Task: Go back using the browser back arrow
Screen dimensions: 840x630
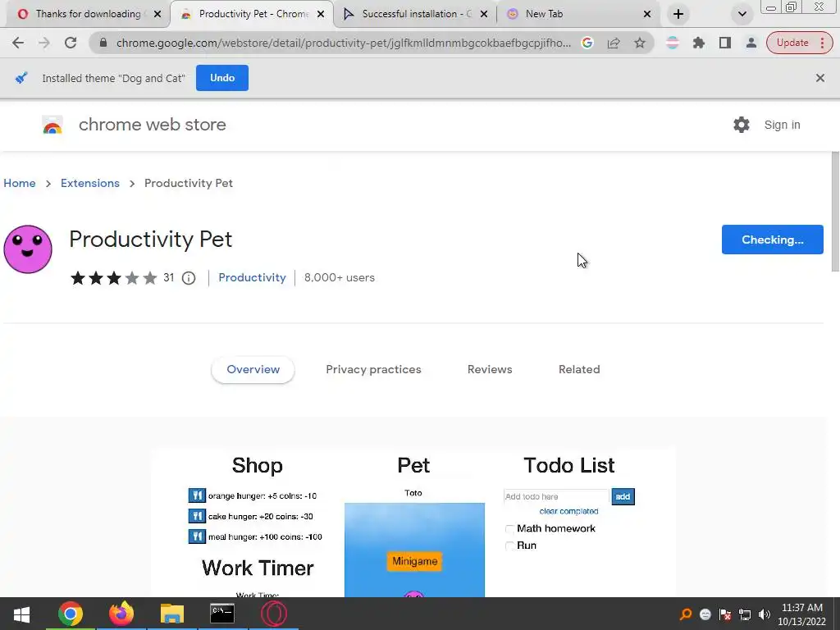Action: [18, 43]
